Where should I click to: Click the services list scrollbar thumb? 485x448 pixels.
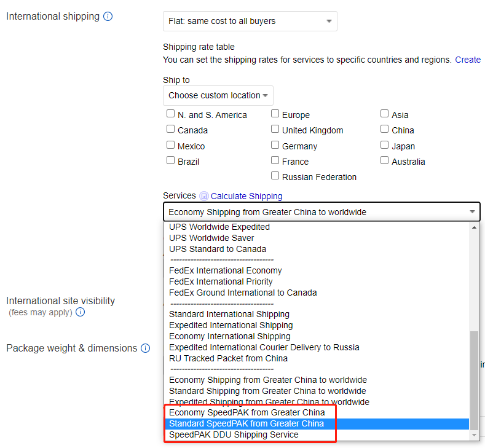(474, 380)
